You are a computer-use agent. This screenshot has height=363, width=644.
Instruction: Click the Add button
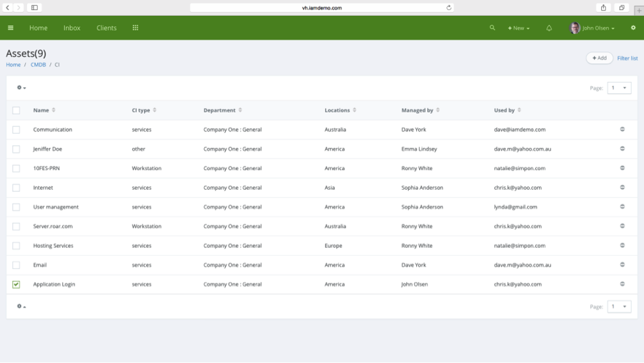click(x=599, y=58)
